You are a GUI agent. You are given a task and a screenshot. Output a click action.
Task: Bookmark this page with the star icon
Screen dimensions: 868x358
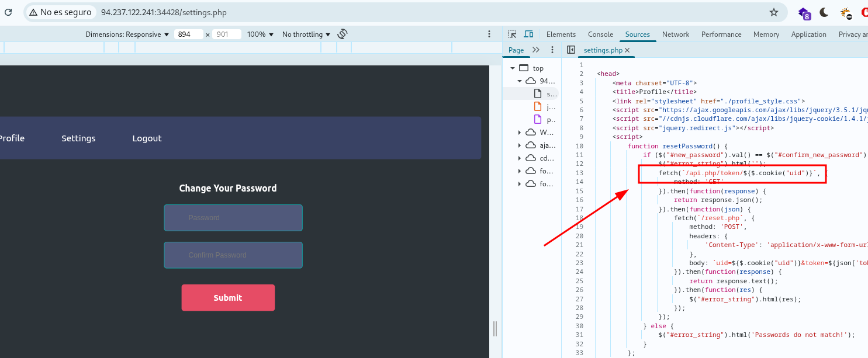click(774, 12)
